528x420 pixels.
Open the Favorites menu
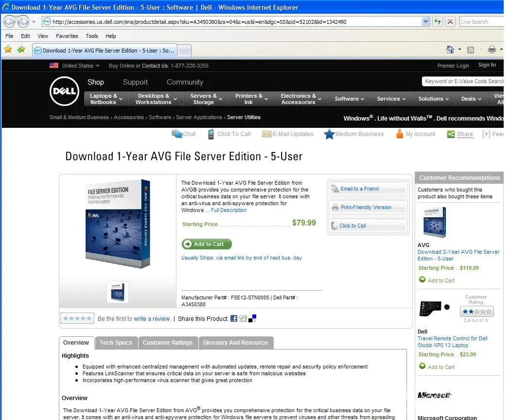(x=67, y=36)
